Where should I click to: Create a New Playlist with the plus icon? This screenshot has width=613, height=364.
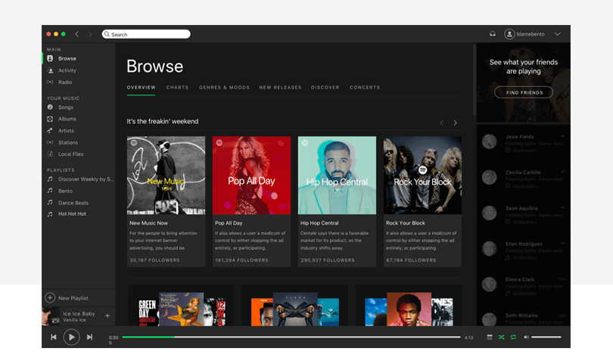[x=50, y=298]
